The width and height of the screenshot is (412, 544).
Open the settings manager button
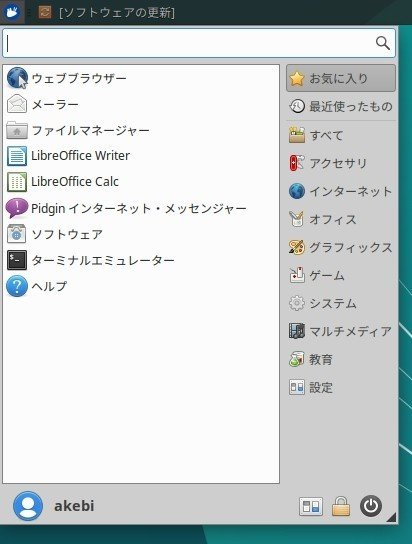(x=311, y=507)
